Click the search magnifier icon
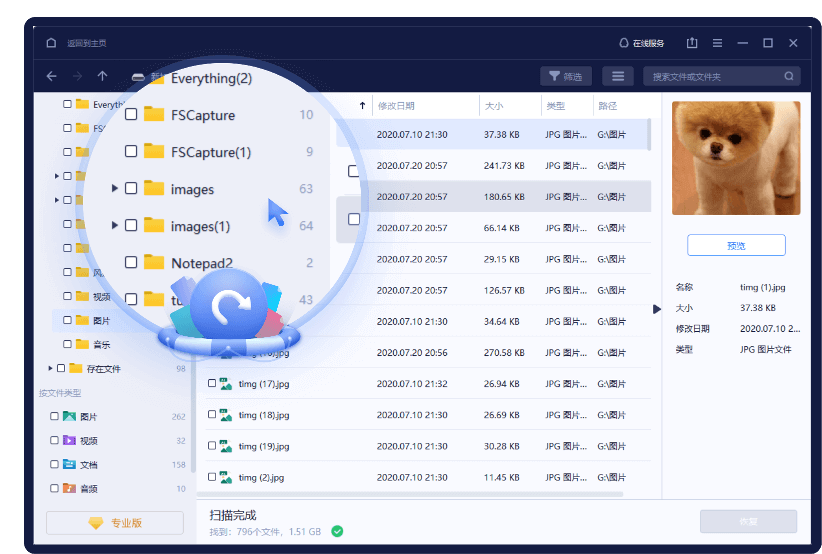Image resolution: width=822 pixels, height=554 pixels. tap(788, 76)
